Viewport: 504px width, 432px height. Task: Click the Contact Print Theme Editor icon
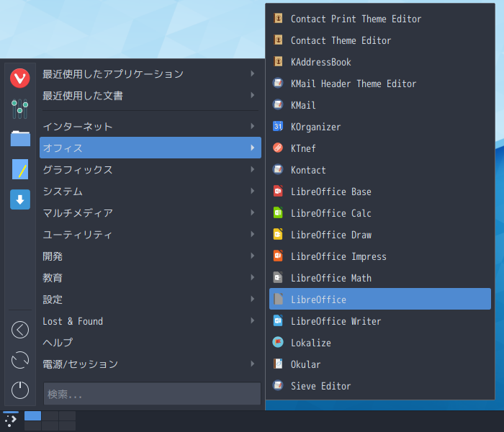tap(278, 18)
